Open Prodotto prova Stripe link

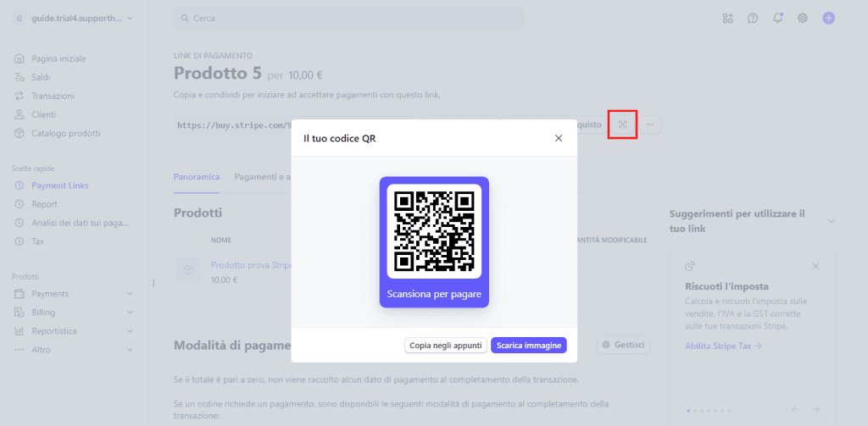coord(251,265)
